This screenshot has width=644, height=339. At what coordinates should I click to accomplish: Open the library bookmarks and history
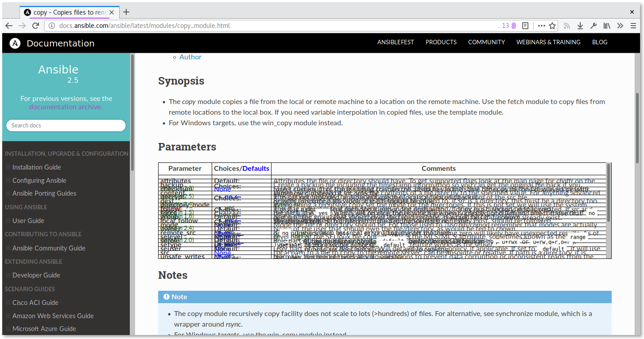(x=607, y=26)
